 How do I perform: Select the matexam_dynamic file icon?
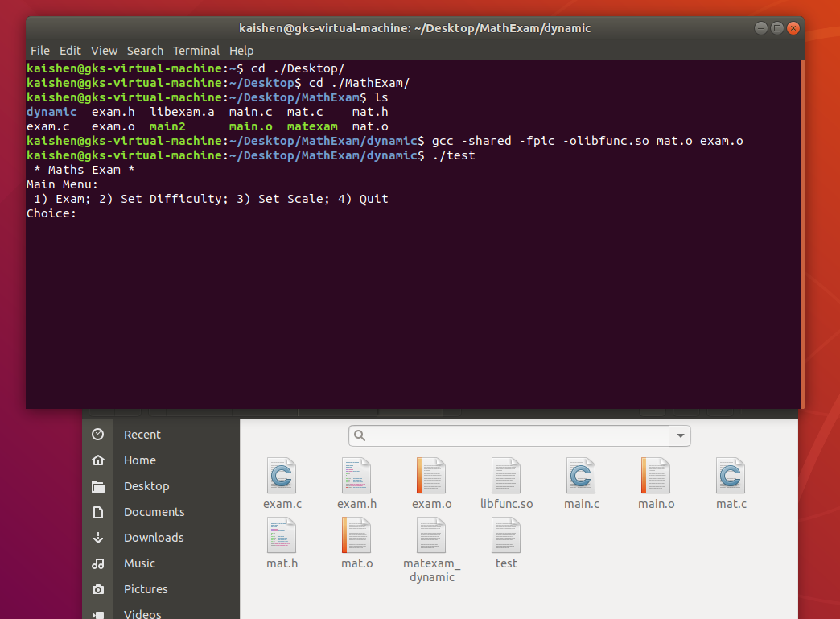click(x=431, y=535)
